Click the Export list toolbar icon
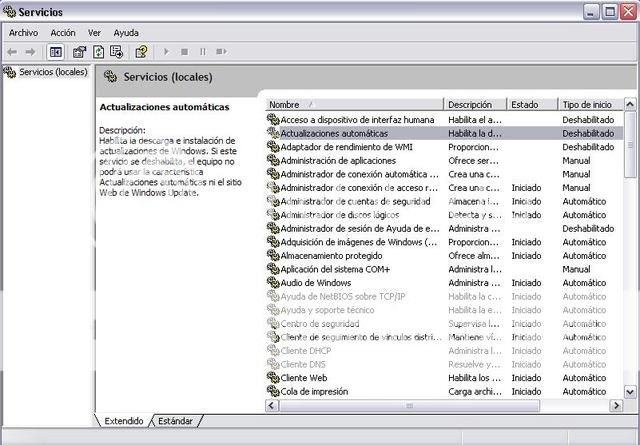The image size is (640, 445). pyautogui.click(x=116, y=52)
